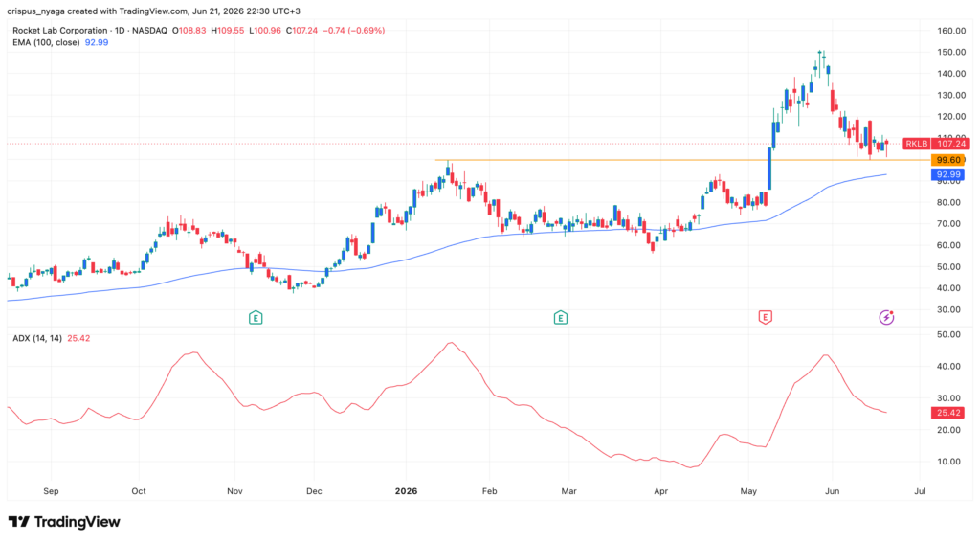
Task: Click the Feb label on time axis
Action: coord(489,491)
